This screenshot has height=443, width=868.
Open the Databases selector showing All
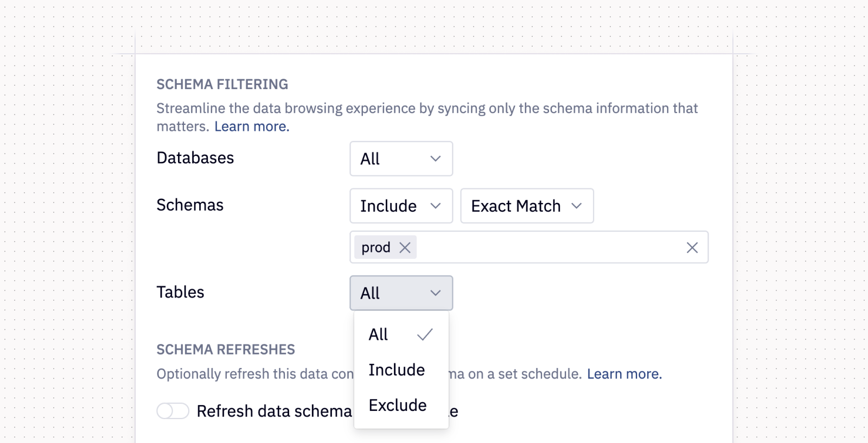pos(401,159)
